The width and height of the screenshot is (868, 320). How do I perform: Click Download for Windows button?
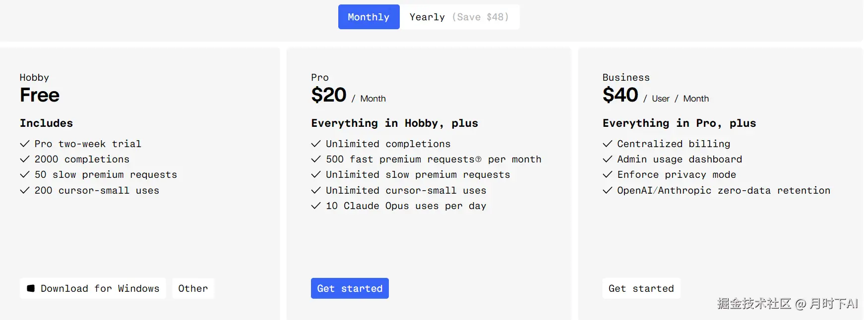click(93, 288)
